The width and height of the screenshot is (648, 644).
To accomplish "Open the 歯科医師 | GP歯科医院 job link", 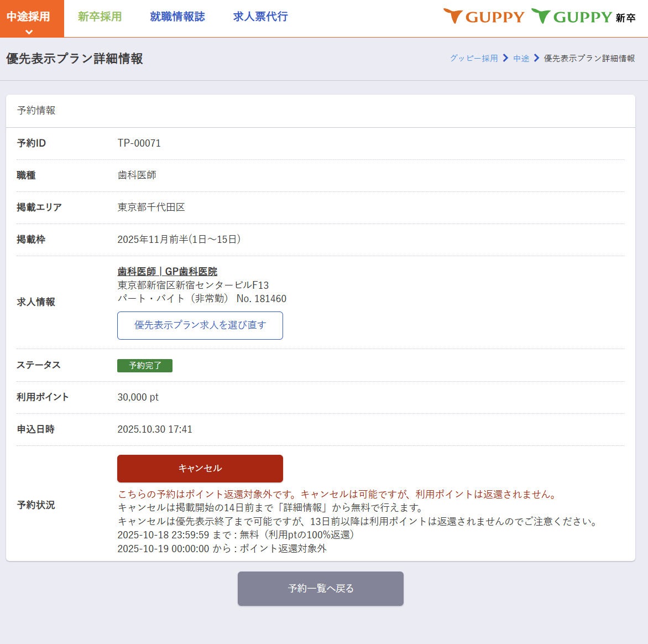I will [167, 271].
